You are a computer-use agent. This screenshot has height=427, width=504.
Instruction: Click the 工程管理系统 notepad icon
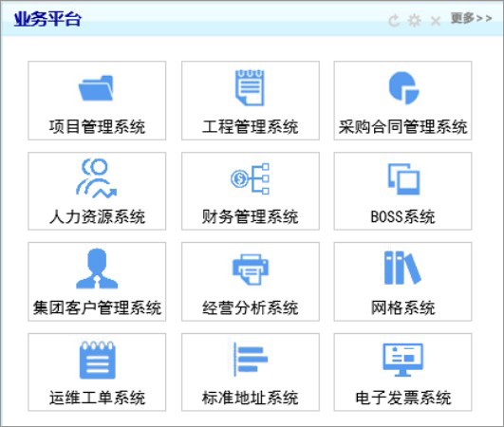[x=250, y=87]
